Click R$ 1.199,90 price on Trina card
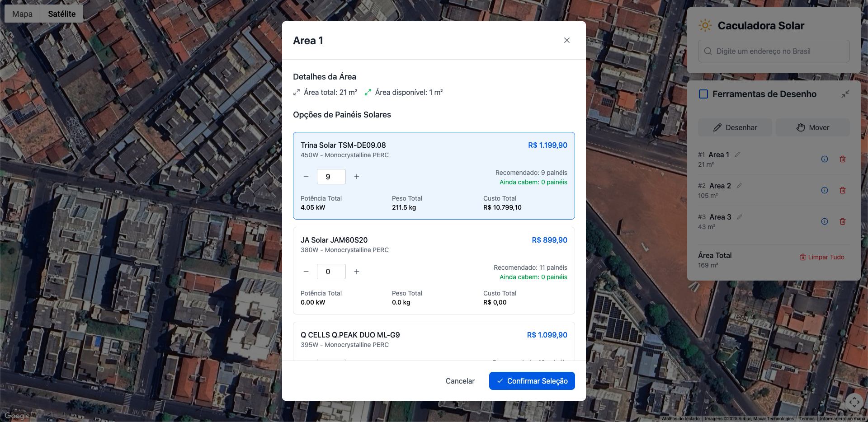The height and width of the screenshot is (422, 868). (x=547, y=145)
